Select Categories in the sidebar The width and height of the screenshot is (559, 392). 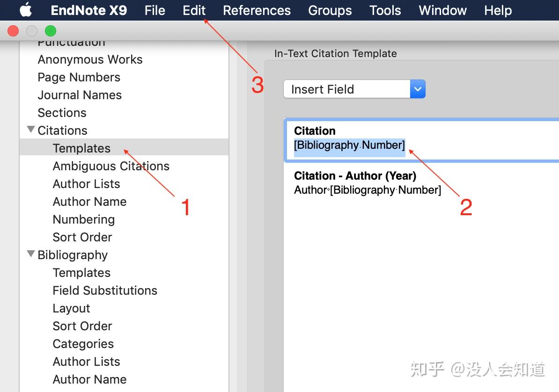point(83,344)
